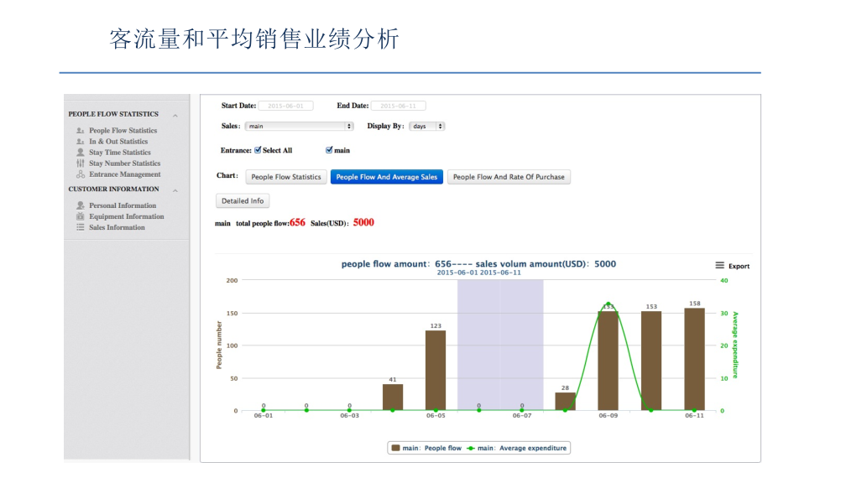
Task: Toggle the brown People flow legend swatch
Action: (396, 448)
